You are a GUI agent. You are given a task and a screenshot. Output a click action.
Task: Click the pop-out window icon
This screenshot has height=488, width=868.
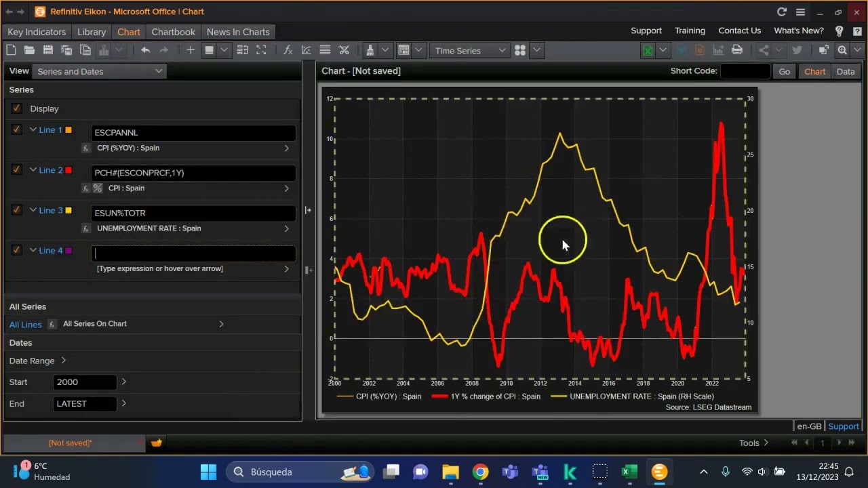pyautogui.click(x=823, y=50)
